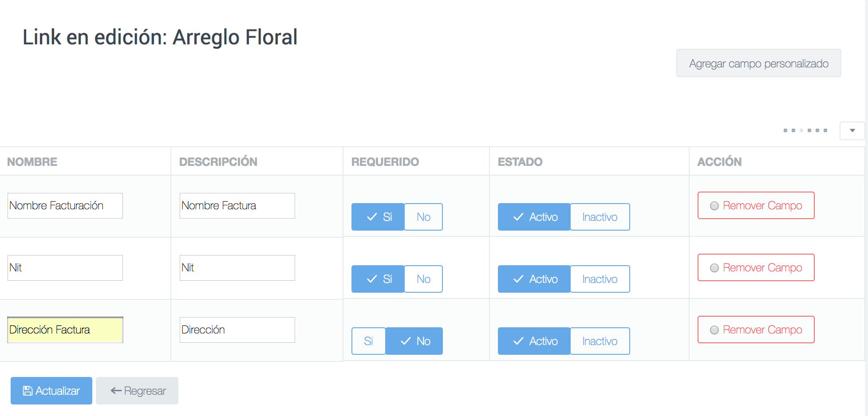The image size is (868, 416).
Task: Set Dirección Factura required to Si
Action: point(368,341)
